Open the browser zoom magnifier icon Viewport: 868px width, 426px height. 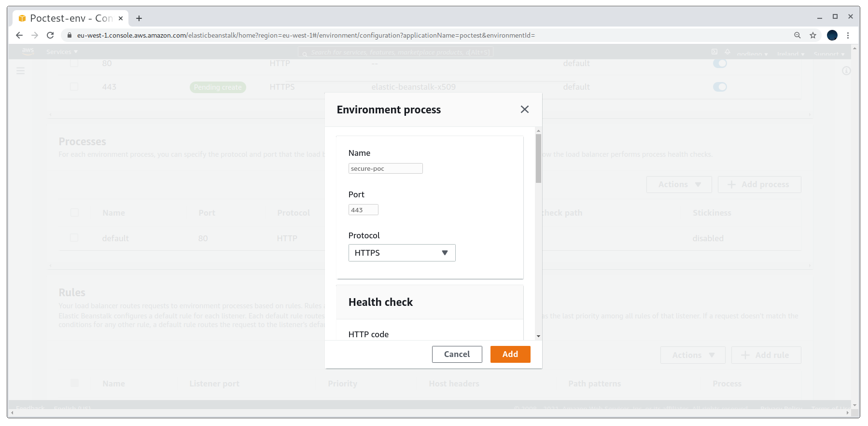[798, 35]
